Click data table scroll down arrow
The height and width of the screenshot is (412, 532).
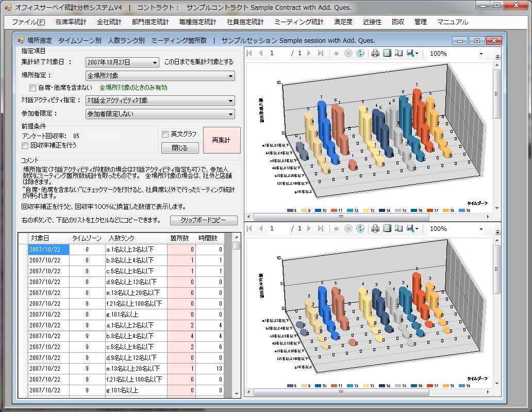pyautogui.click(x=237, y=394)
